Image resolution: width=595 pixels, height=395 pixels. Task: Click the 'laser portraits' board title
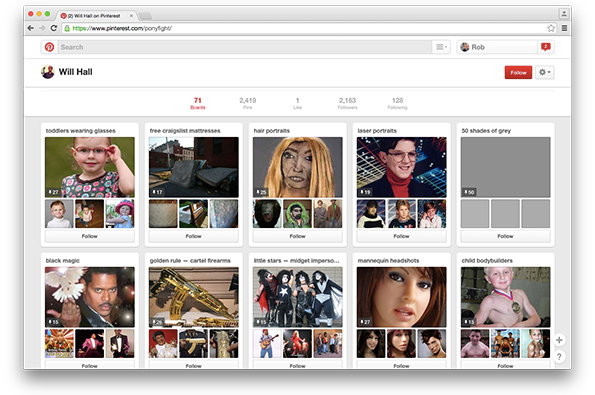point(377,131)
